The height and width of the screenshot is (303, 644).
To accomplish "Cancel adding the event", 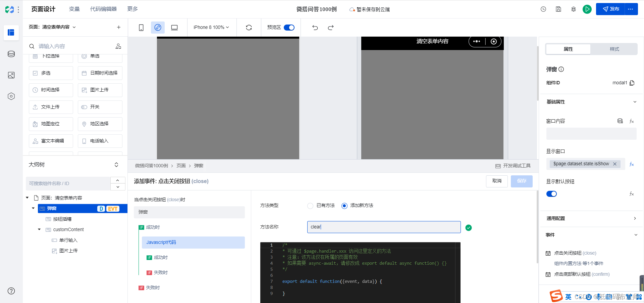I will (x=497, y=181).
